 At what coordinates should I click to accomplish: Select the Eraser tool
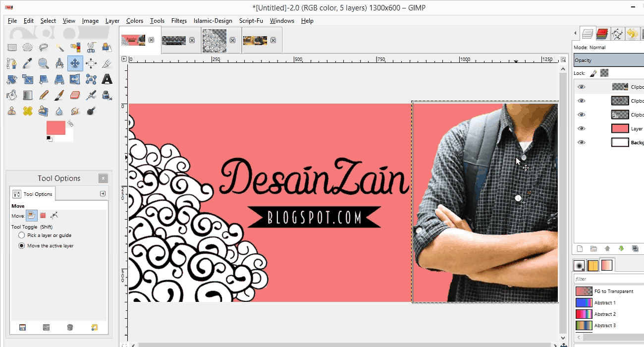(75, 95)
